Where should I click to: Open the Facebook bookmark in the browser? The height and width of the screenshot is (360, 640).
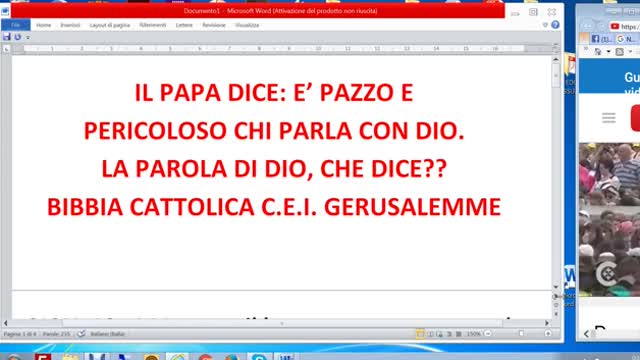click(x=601, y=39)
